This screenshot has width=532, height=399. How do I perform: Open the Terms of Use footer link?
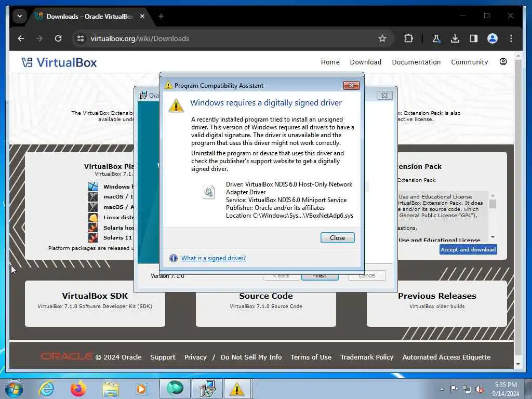[311, 357]
